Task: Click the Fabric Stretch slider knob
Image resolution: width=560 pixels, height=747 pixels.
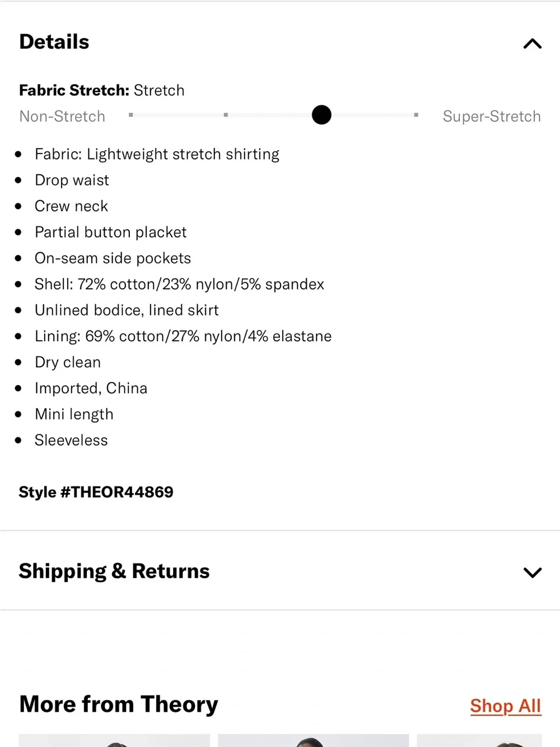Action: coord(321,115)
